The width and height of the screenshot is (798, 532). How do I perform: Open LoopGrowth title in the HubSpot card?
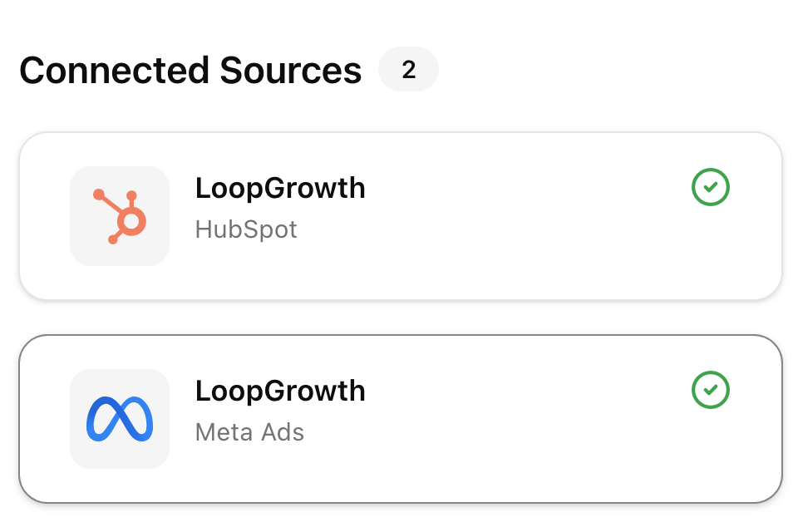[x=280, y=189]
